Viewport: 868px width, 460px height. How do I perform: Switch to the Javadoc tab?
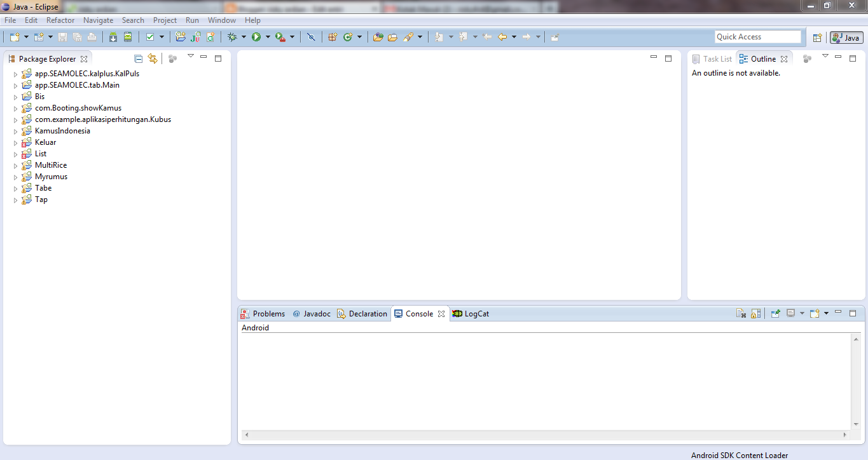[312, 313]
